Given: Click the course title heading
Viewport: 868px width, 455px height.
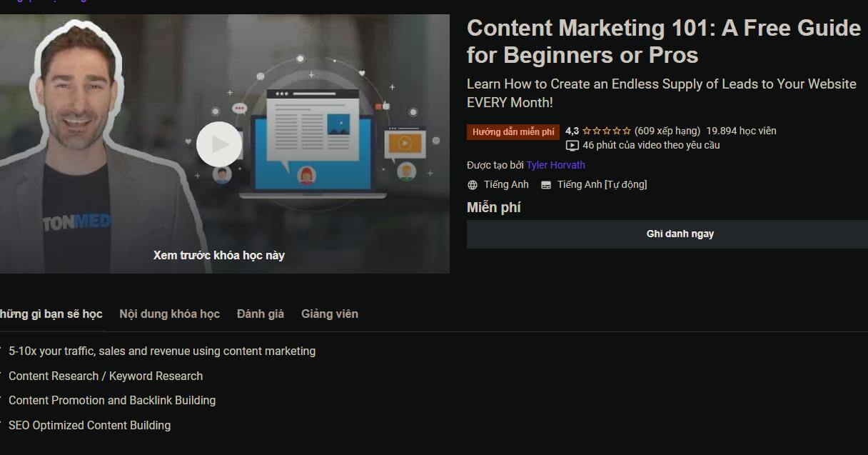Looking at the screenshot, I should [663, 40].
